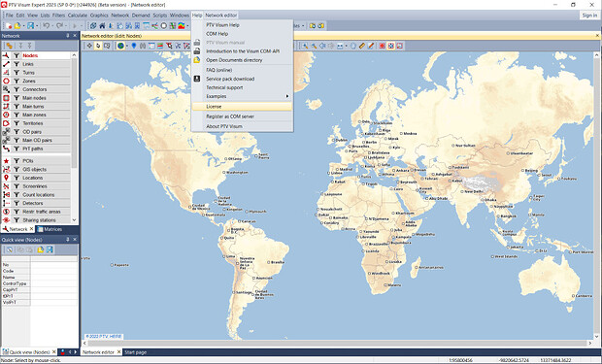Click the Sign in button

tap(589, 16)
